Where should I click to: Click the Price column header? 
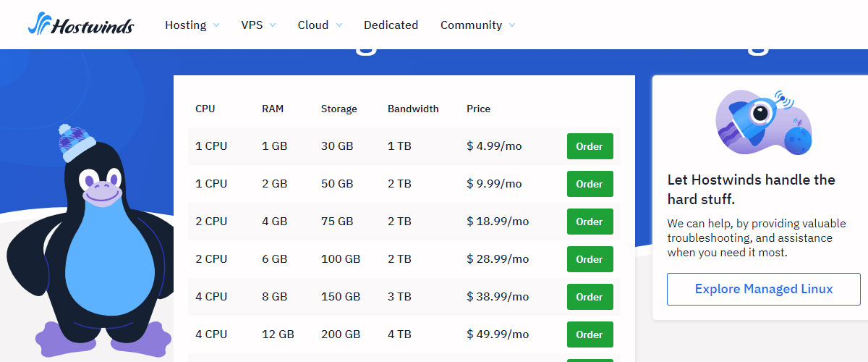coord(479,109)
